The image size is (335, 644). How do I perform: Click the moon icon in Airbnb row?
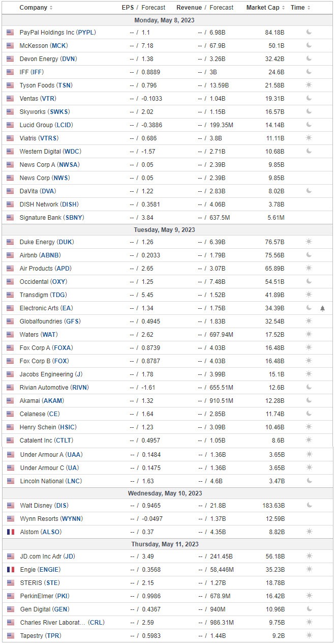(x=309, y=255)
